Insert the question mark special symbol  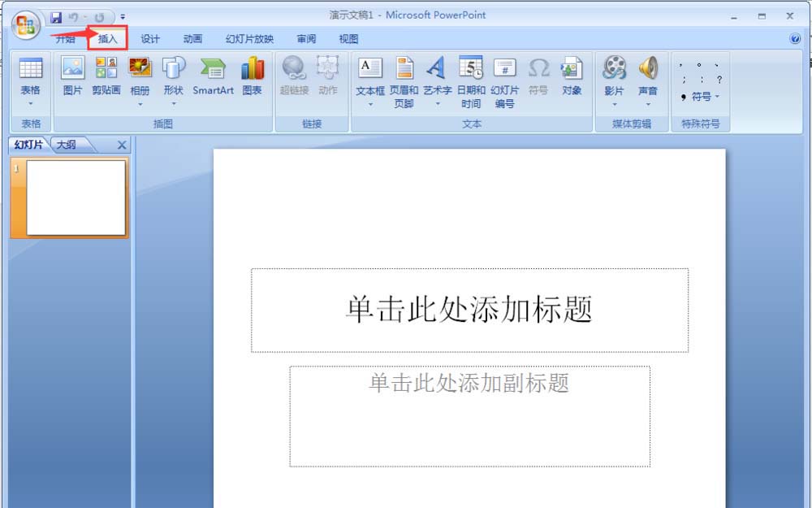(719, 80)
